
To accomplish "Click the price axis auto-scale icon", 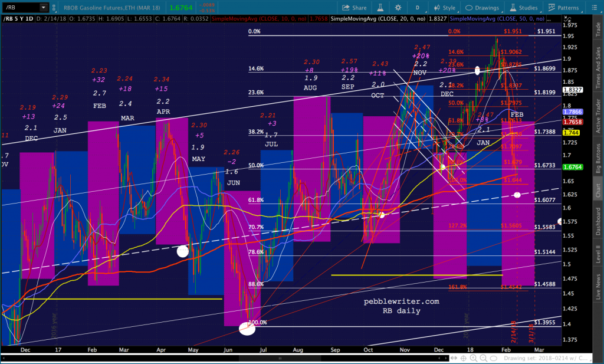I will (x=567, y=18).
